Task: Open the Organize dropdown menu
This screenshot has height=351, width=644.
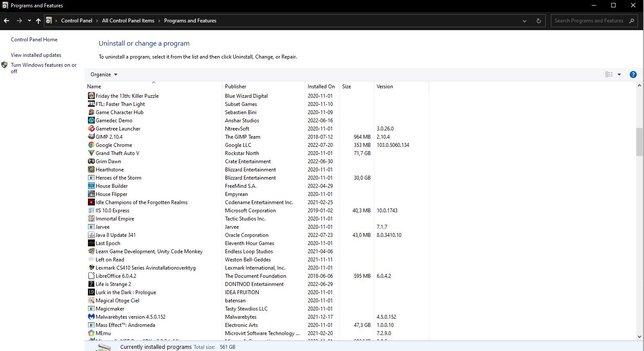Action: tap(104, 75)
